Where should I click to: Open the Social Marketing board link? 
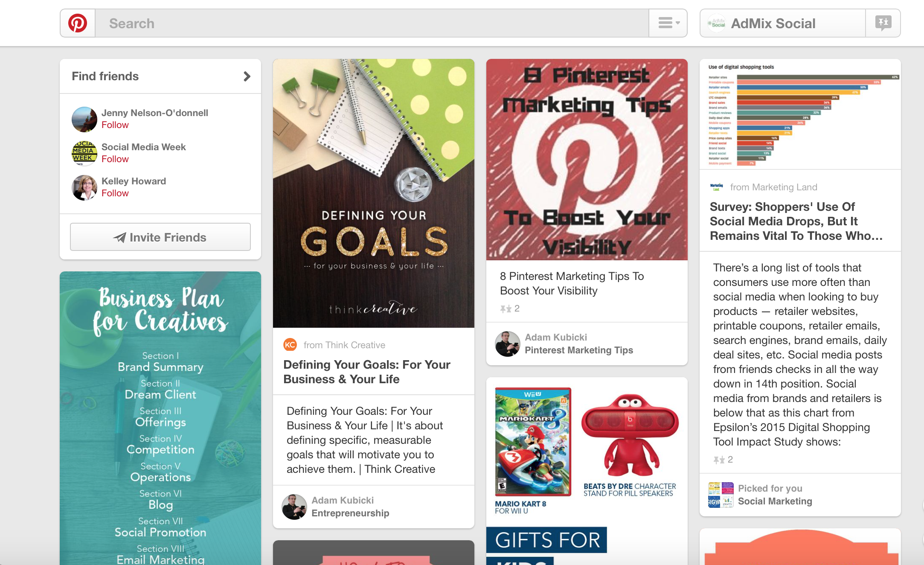pos(775,501)
